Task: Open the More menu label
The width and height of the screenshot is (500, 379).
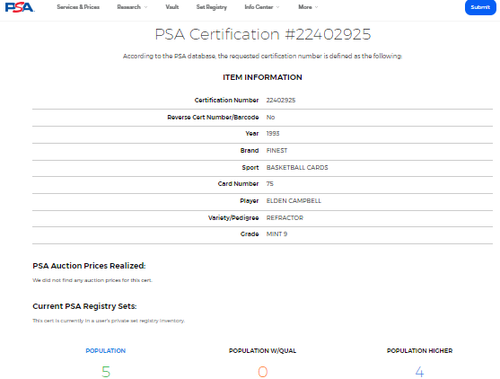Action: point(305,7)
